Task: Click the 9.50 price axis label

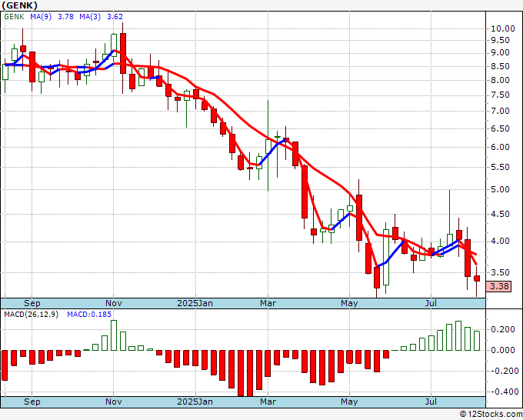Action: click(x=500, y=40)
